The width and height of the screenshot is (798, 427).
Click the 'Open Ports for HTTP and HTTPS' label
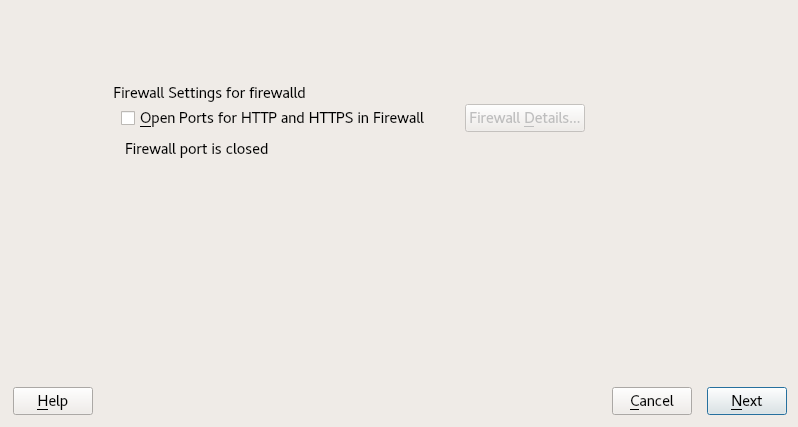coord(282,118)
